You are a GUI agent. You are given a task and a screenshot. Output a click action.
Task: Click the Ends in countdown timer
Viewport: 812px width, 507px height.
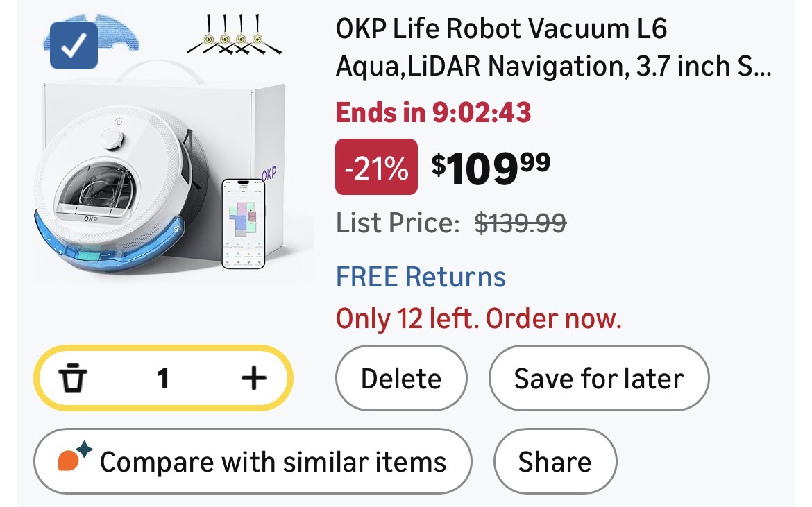pyautogui.click(x=433, y=112)
